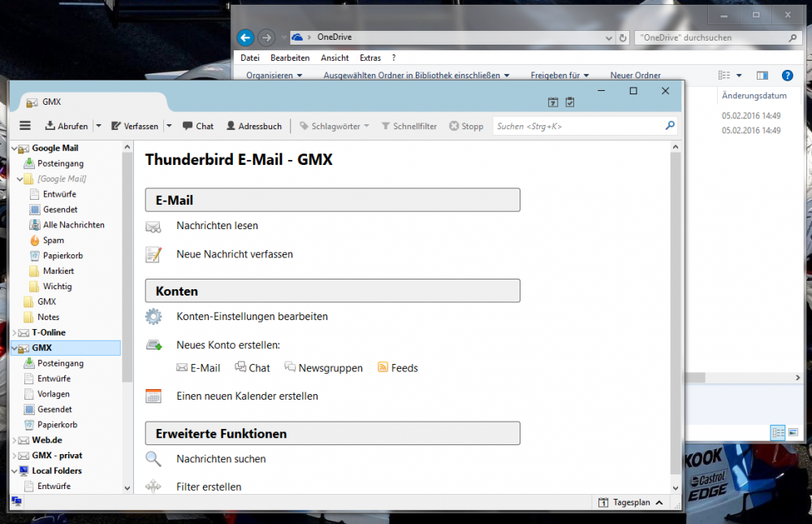Create new Feeds account
The image size is (812, 524).
coord(398,367)
